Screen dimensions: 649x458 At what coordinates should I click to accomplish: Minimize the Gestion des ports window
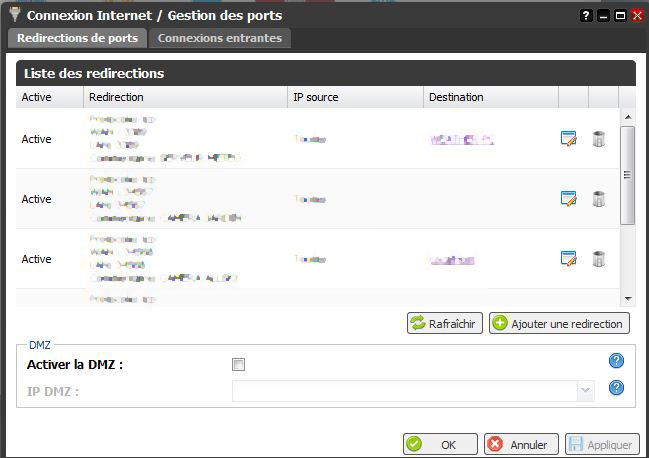(603, 16)
